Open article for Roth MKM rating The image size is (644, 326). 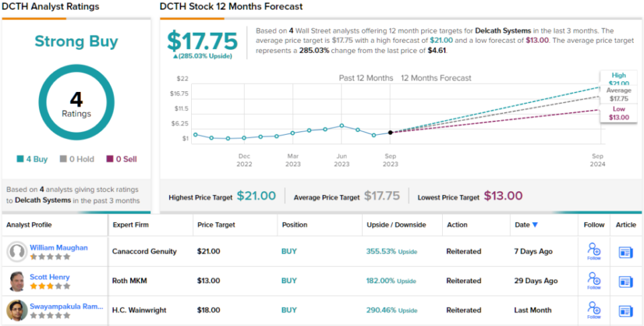[625, 282]
